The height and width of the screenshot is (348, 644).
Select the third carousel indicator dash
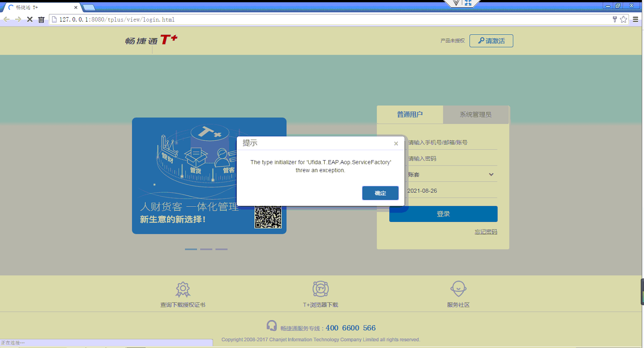click(x=221, y=249)
